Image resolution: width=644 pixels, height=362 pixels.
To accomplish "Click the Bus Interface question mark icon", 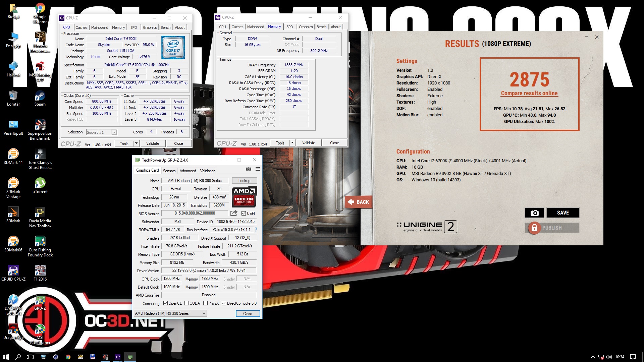I will (256, 230).
